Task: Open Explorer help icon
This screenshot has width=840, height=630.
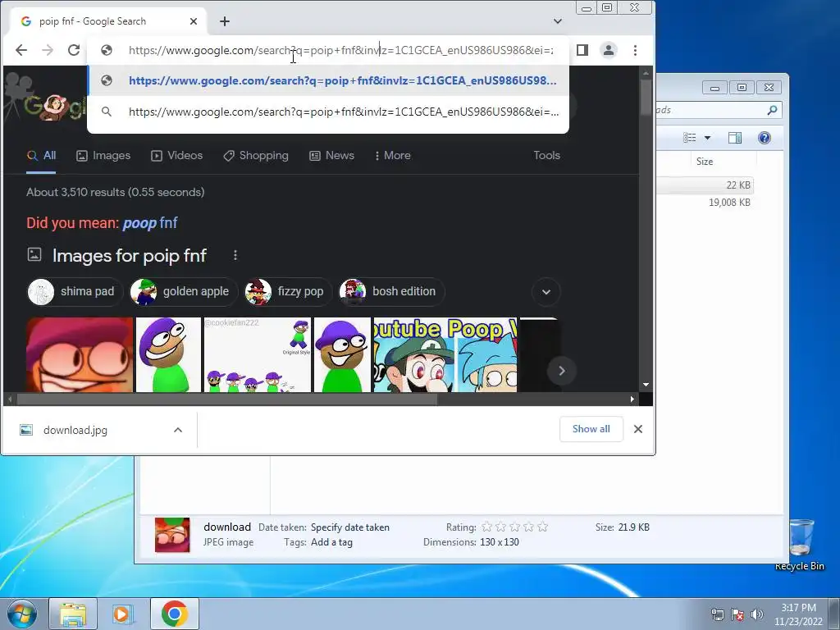Action: (x=765, y=138)
